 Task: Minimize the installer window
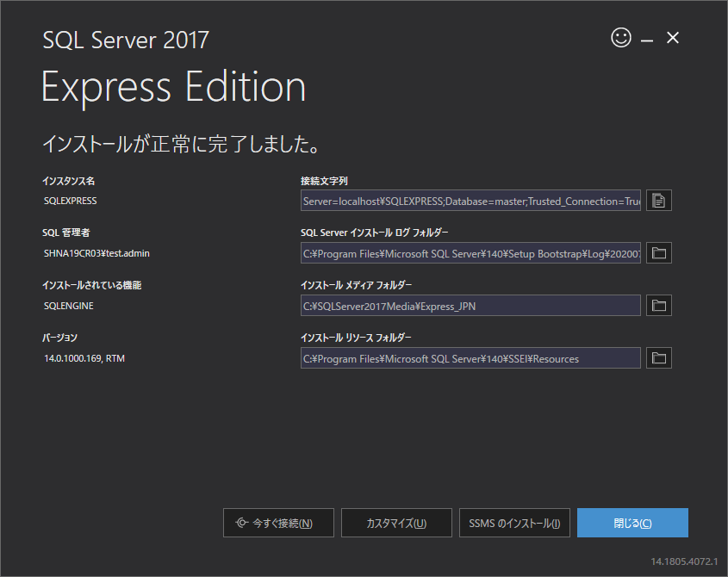(x=647, y=40)
